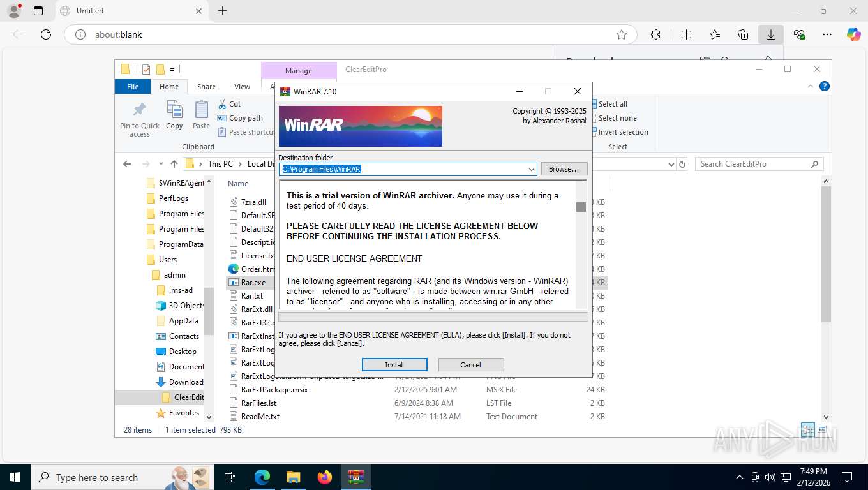868x490 pixels.
Task: Open Task View on taskbar
Action: pyautogui.click(x=230, y=477)
